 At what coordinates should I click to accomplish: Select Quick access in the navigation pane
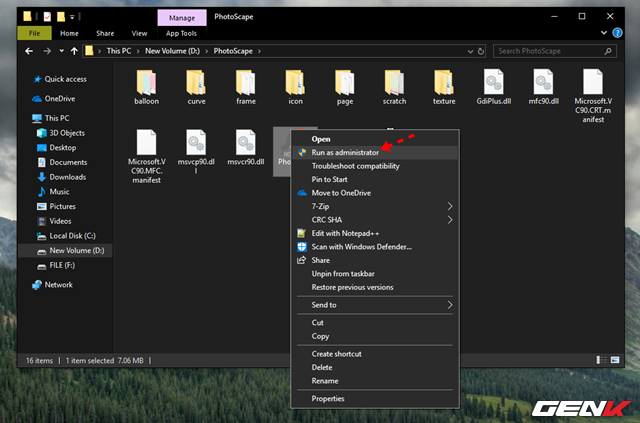point(60,79)
